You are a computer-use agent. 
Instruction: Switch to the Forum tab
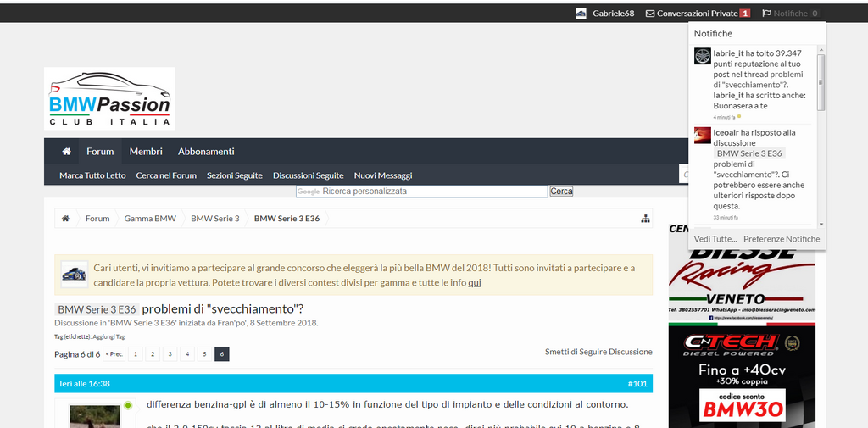[100, 151]
